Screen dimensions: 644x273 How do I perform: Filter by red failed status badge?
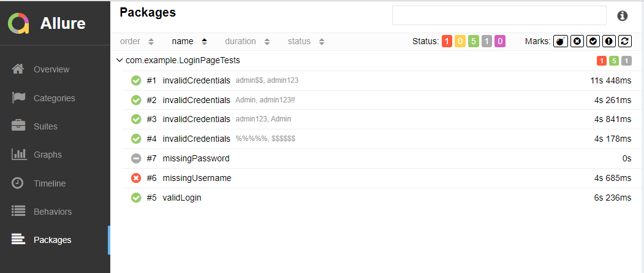(x=447, y=41)
